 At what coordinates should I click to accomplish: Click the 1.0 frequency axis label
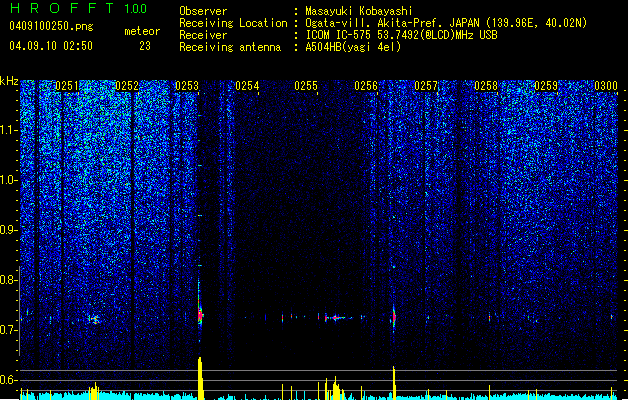pos(9,180)
